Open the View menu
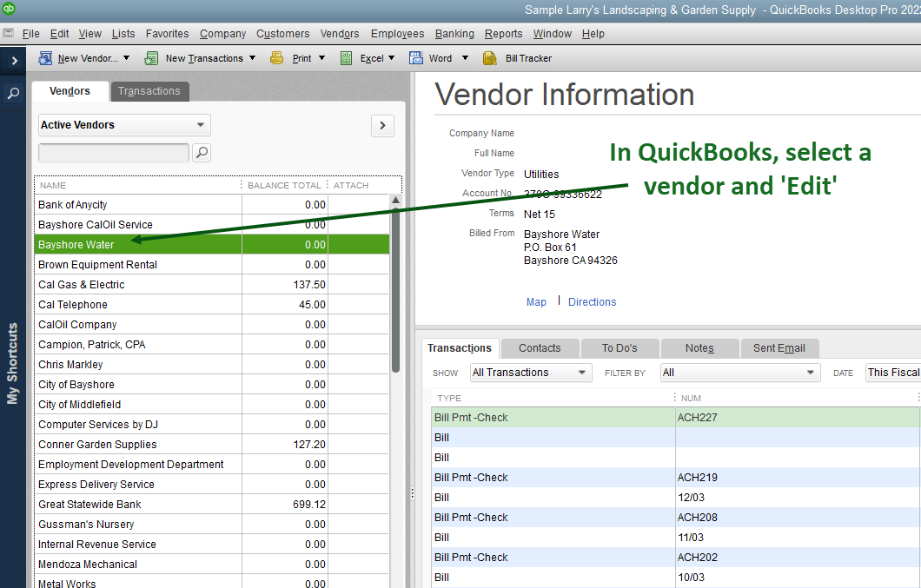Screen dimensions: 921x588 click(x=89, y=34)
